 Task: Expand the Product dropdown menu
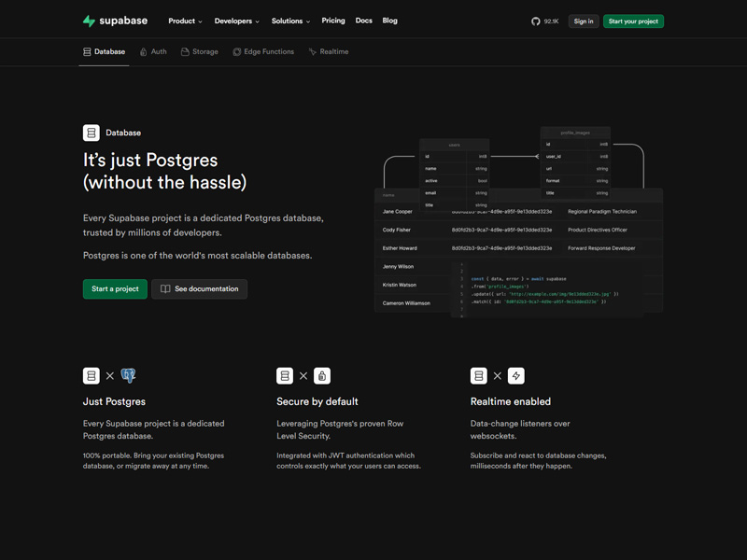(185, 21)
